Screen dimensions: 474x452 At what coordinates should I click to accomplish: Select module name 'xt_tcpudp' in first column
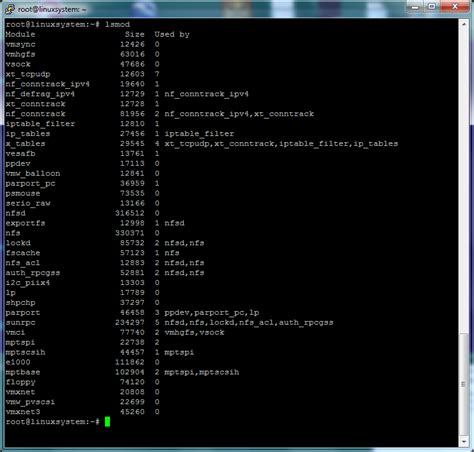[x=28, y=74]
